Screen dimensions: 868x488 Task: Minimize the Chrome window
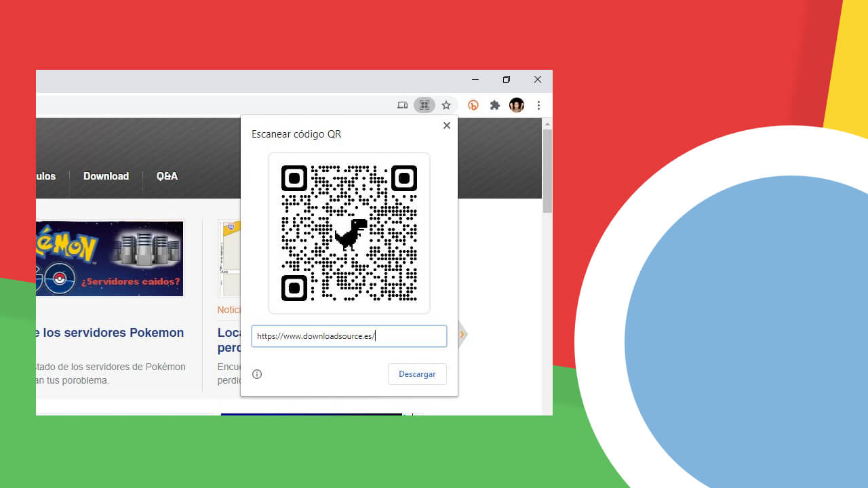coord(475,79)
